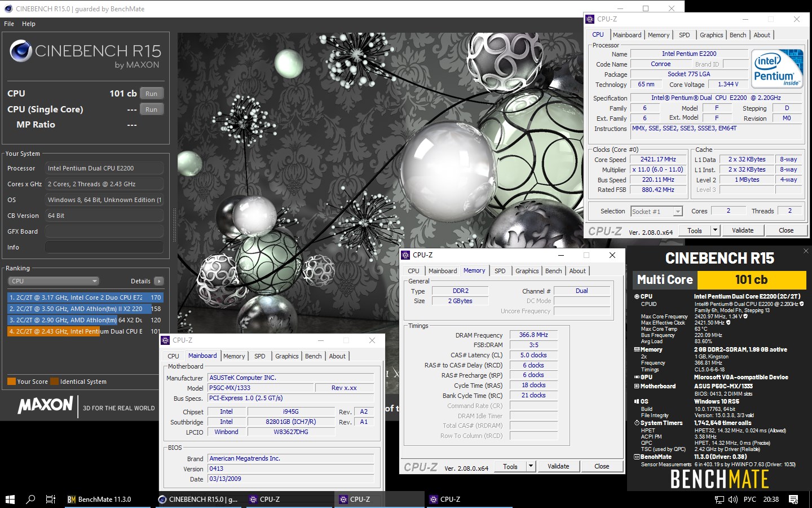Select ranking row 4 Intel Pentium Dual CPU
This screenshot has width=812, height=508.
coord(85,331)
